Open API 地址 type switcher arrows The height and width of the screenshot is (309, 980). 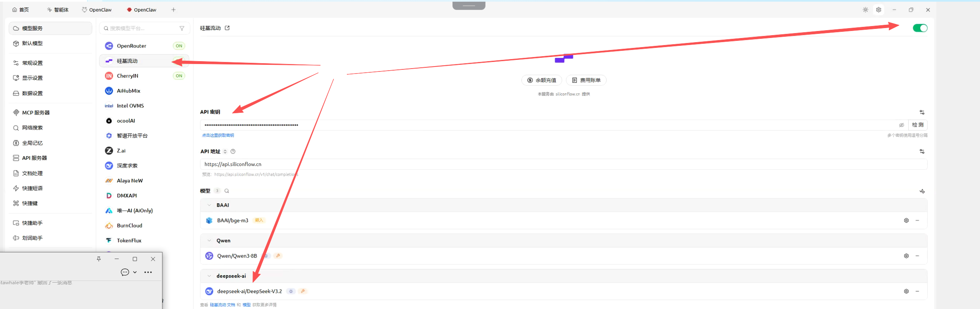point(225,152)
